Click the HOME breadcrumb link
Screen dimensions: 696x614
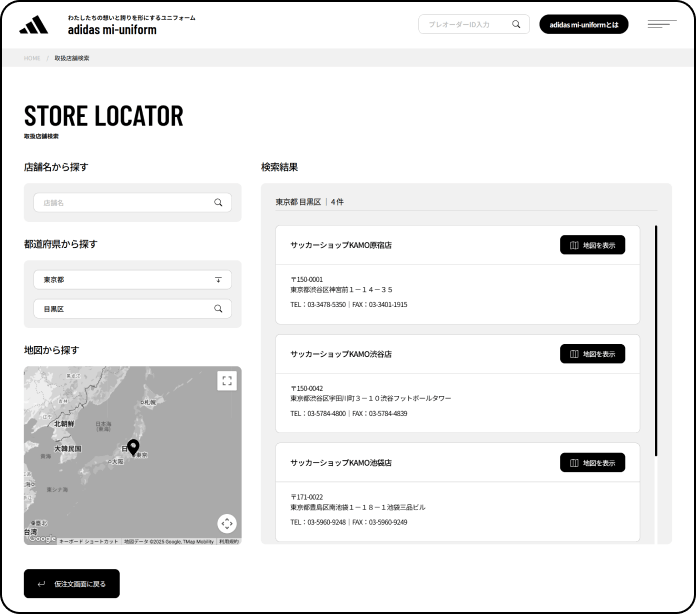coord(32,58)
